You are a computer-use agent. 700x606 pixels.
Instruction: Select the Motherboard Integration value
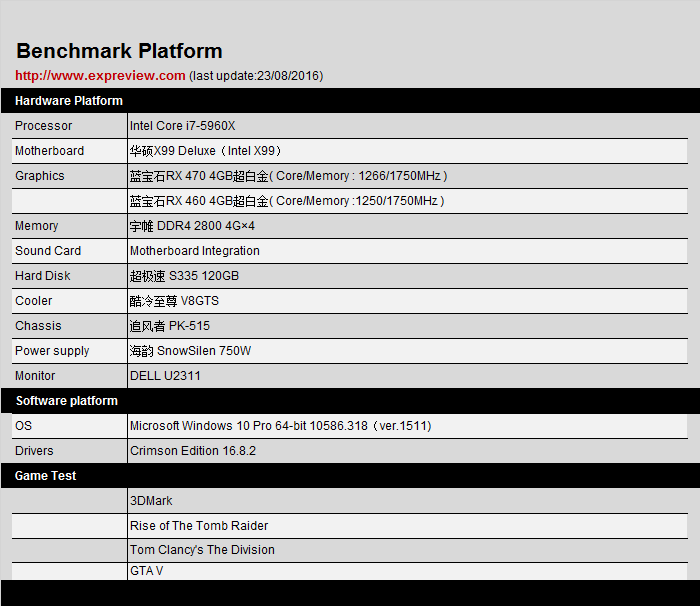coord(195,251)
